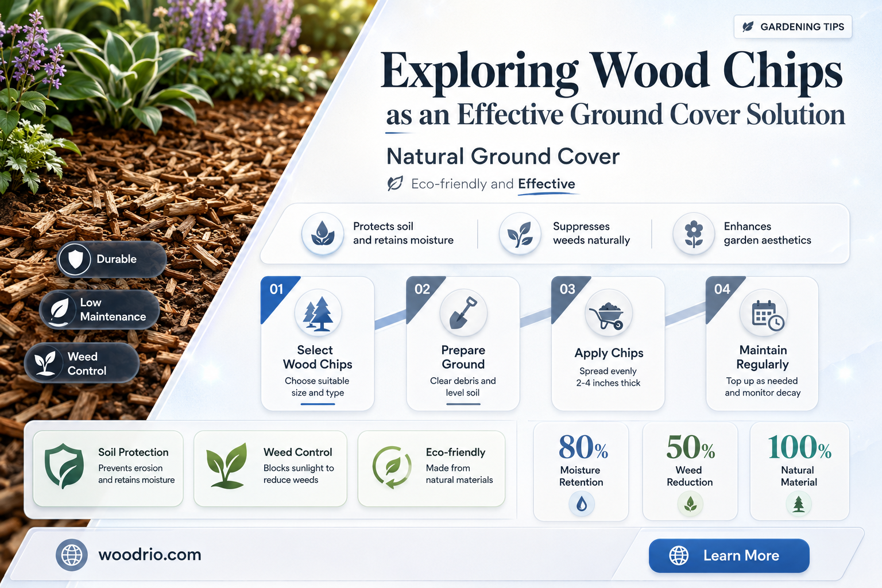Click the green leaves Weed Control card icon

[x=226, y=466]
